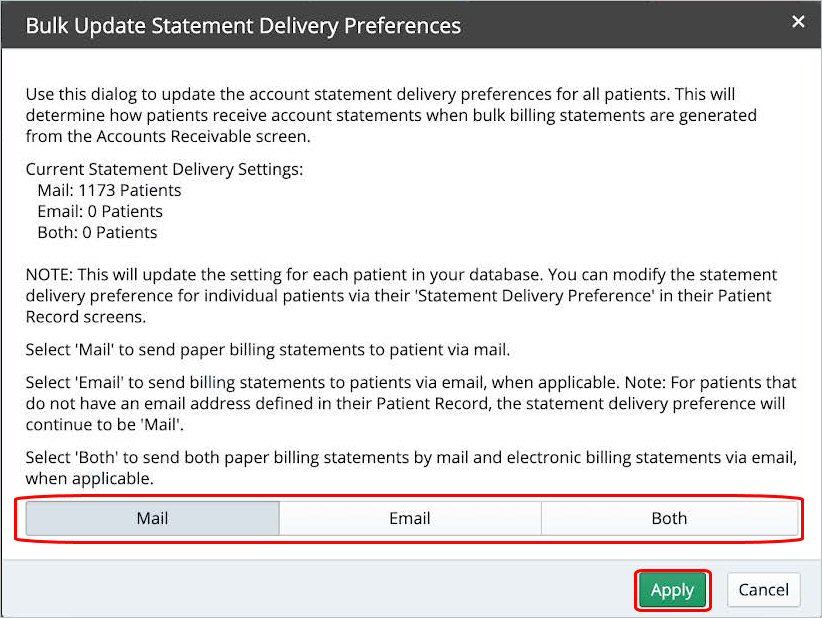Click empty dark header bar area
The image size is (822, 618).
pos(620,25)
